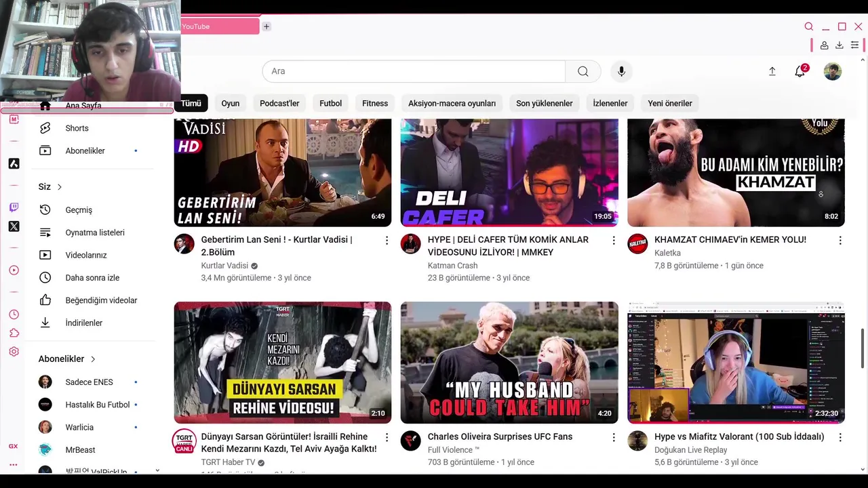The image size is (868, 488).
Task: Open options menu for Dünyayı Sarsan Görüntüler video
Action: [387, 437]
